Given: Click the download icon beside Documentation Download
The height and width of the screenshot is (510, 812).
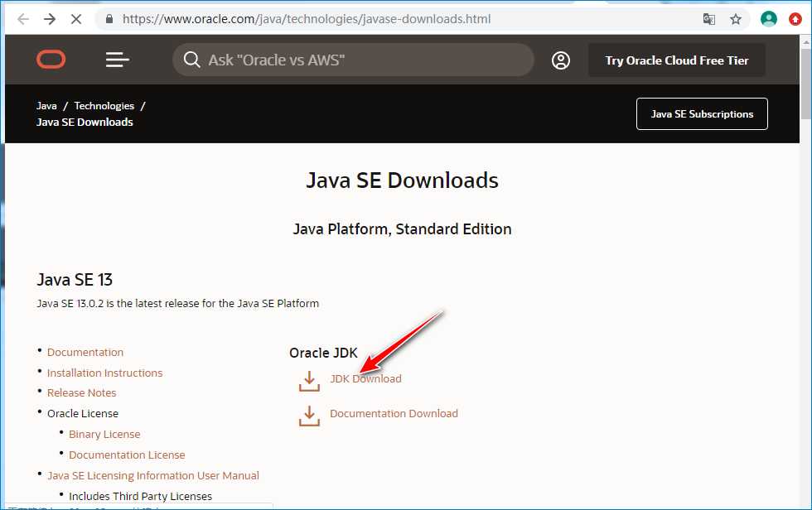Looking at the screenshot, I should pos(309,416).
